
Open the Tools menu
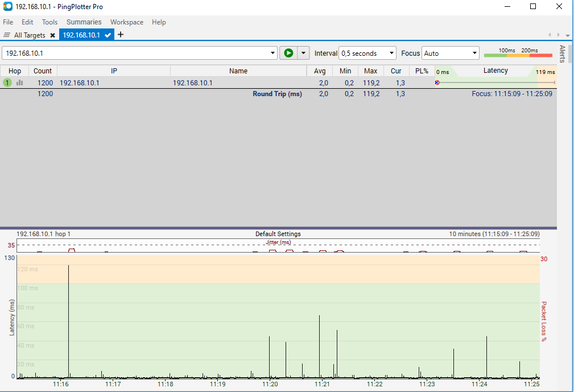pyautogui.click(x=49, y=22)
